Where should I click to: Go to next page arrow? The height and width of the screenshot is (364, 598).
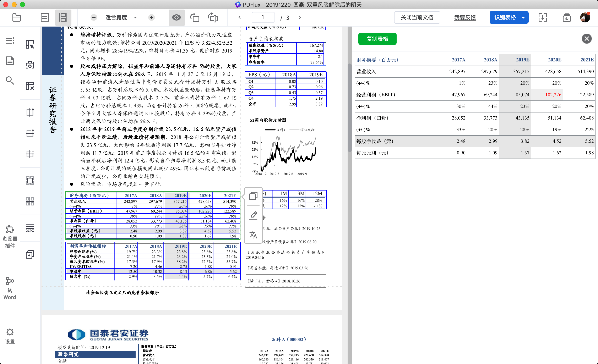pyautogui.click(x=300, y=17)
